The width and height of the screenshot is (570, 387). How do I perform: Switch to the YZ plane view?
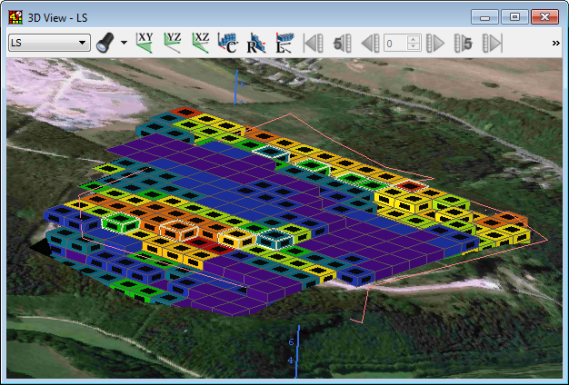(x=173, y=43)
